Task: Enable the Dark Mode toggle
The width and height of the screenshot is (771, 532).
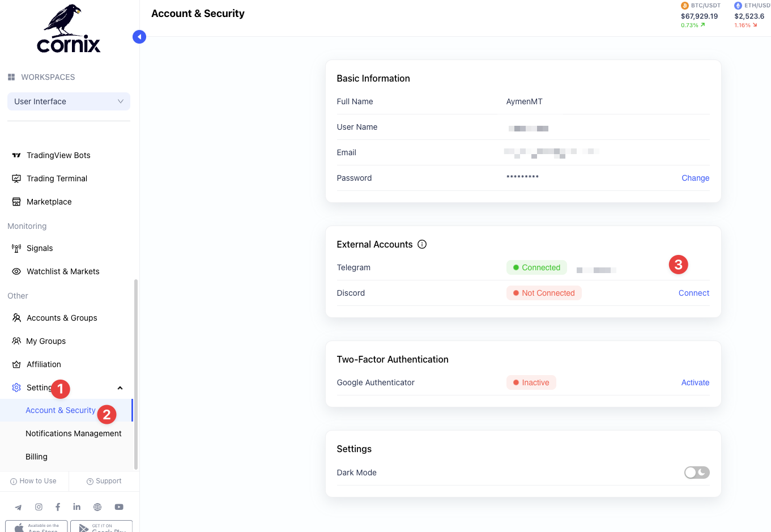Action: (x=696, y=473)
